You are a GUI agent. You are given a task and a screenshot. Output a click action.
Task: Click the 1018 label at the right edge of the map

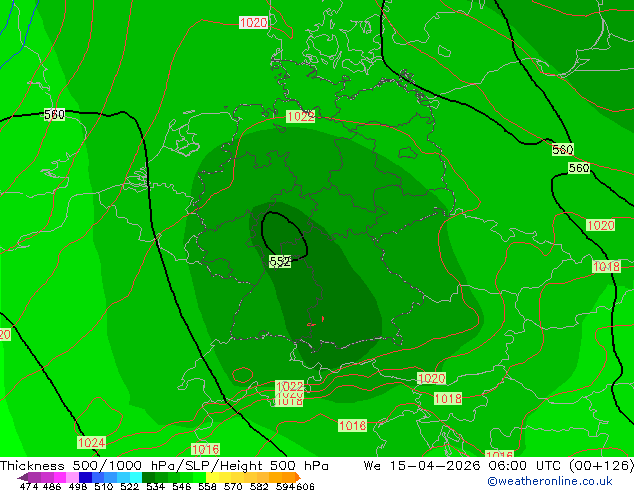[606, 266]
